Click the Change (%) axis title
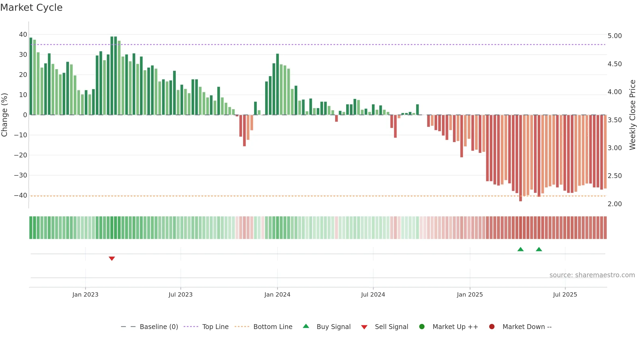 (x=4, y=115)
